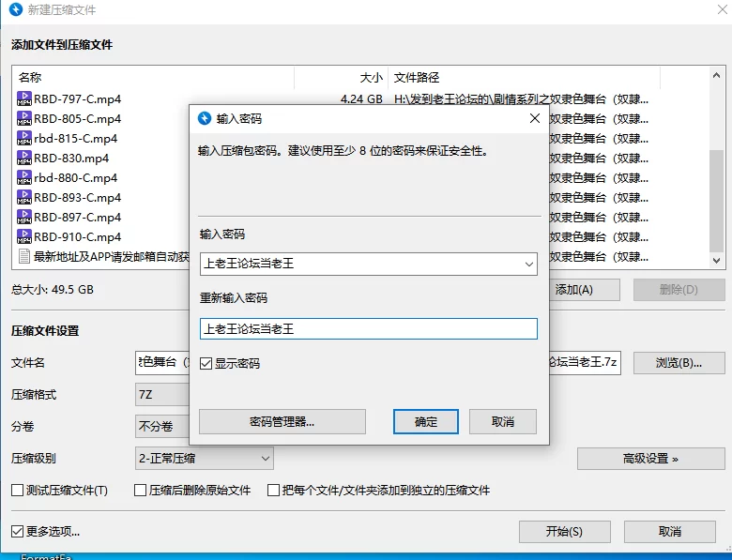732x560 pixels.
Task: Click the file list vertical scrollbar thumb
Action: tap(717, 201)
